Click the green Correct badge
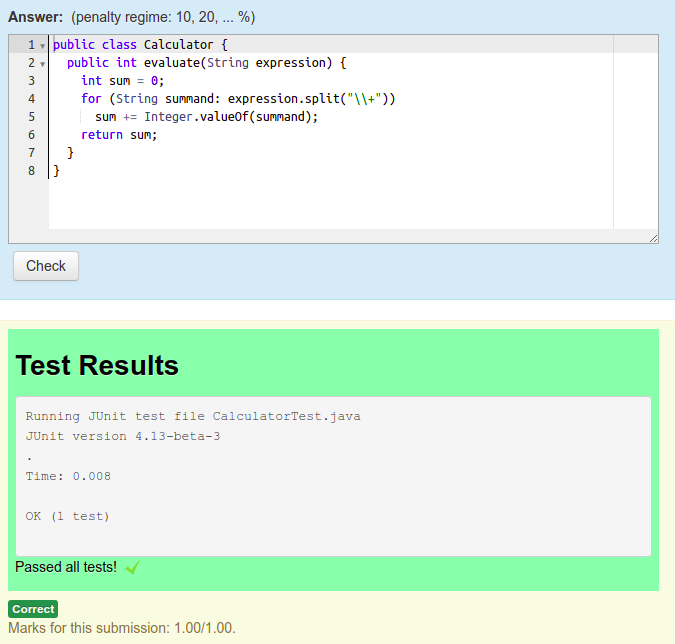The height and width of the screenshot is (644, 675). tap(33, 609)
